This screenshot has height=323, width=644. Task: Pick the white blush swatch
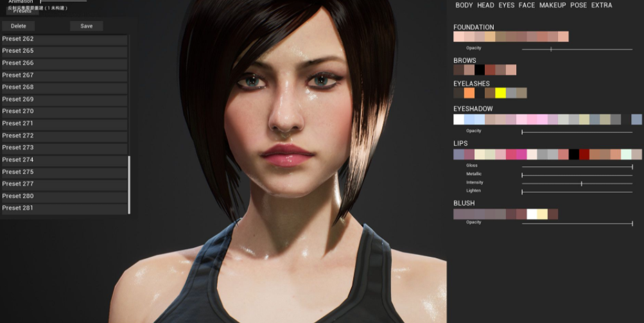[x=532, y=214]
